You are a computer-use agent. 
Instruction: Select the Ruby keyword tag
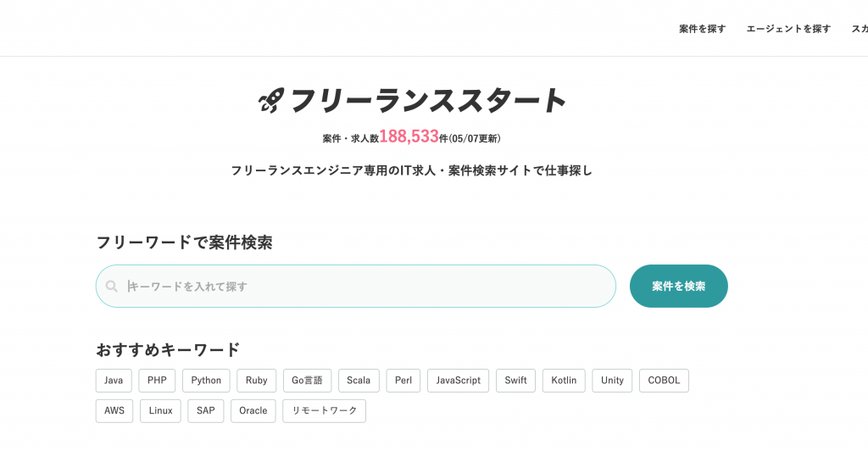(256, 381)
